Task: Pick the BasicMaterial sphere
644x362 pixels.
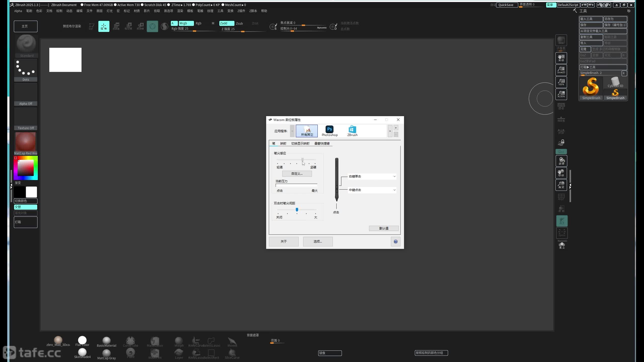Action: pos(106,342)
